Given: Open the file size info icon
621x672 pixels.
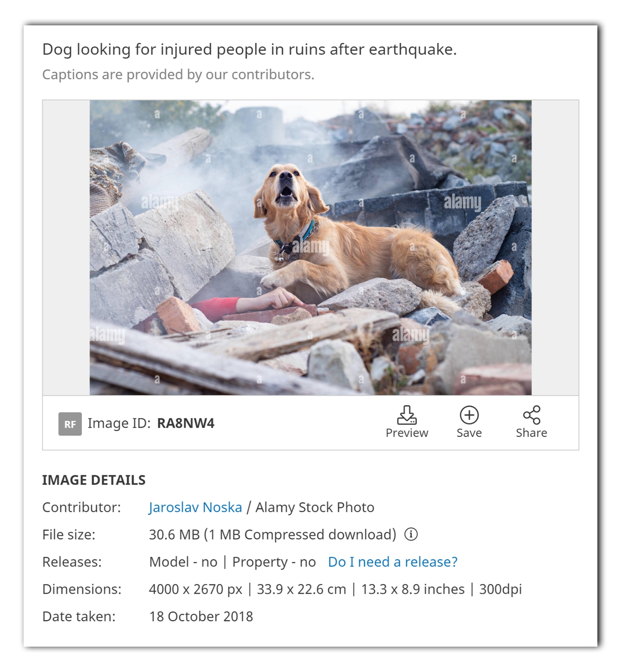Looking at the screenshot, I should point(411,534).
